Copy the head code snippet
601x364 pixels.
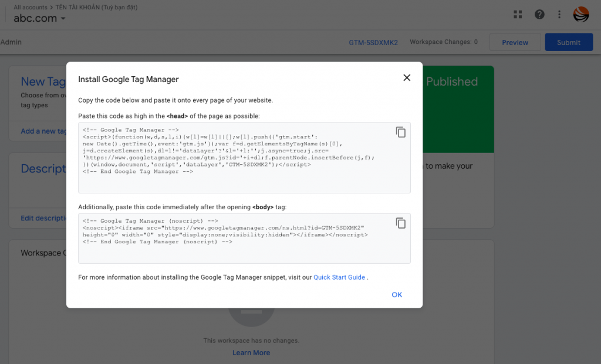click(400, 132)
